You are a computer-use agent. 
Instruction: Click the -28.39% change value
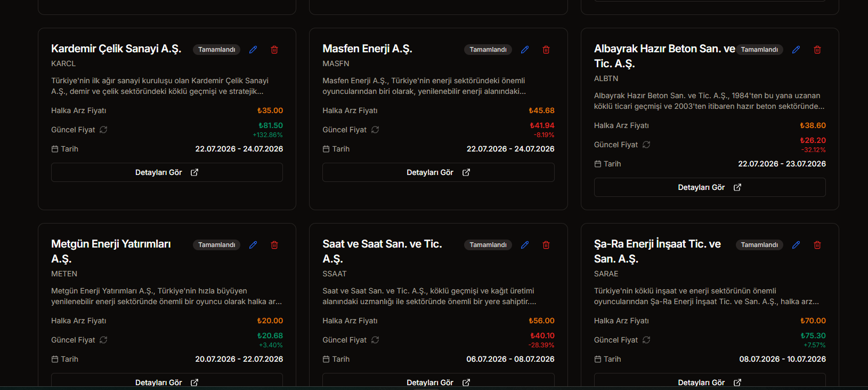pyautogui.click(x=541, y=345)
